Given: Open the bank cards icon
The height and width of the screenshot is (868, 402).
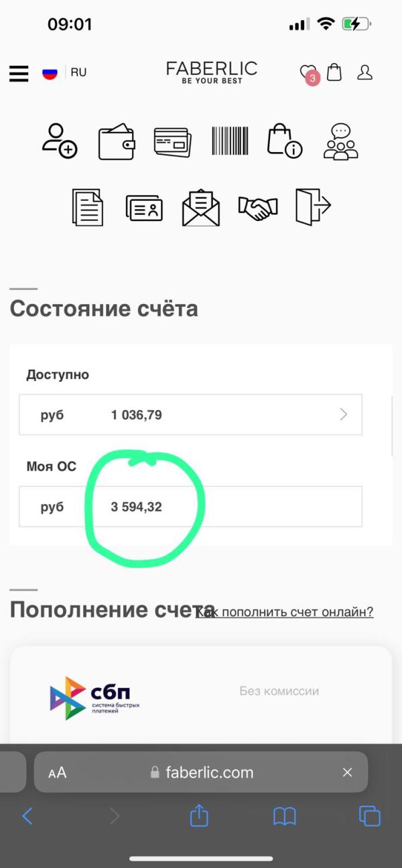Looking at the screenshot, I should click(x=172, y=142).
